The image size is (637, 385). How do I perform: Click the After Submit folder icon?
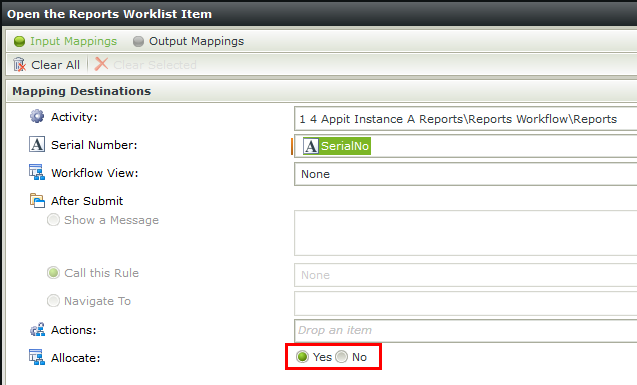tap(37, 200)
